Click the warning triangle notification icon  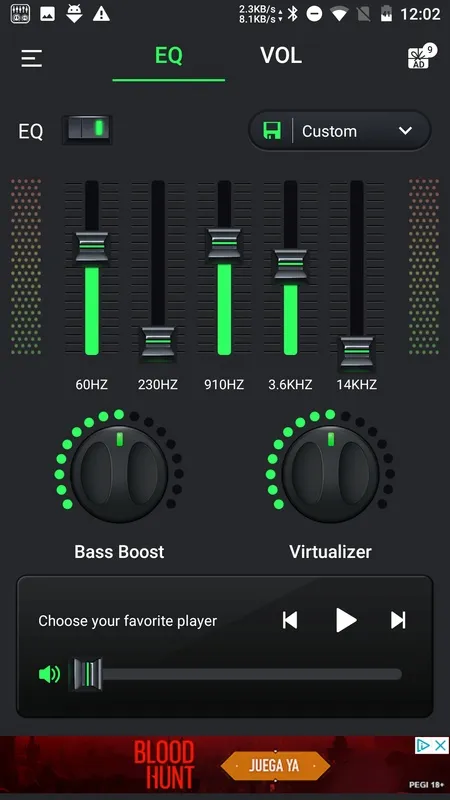coord(101,14)
